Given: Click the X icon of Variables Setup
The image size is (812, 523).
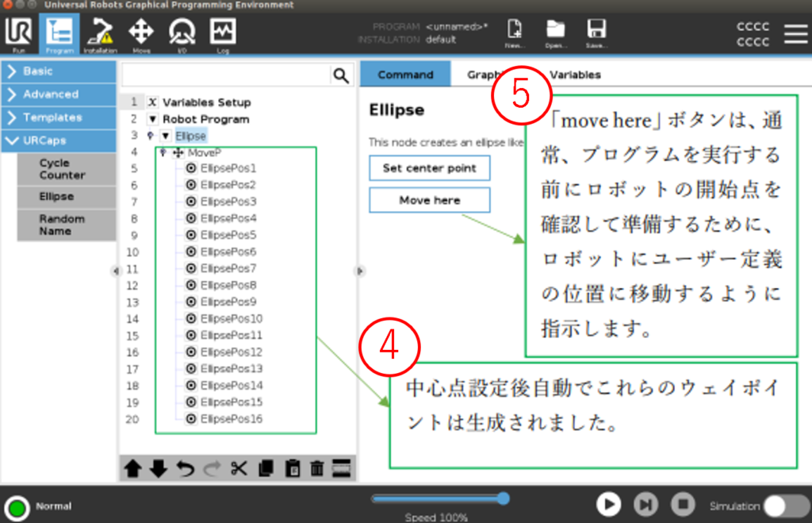Looking at the screenshot, I should tap(152, 102).
